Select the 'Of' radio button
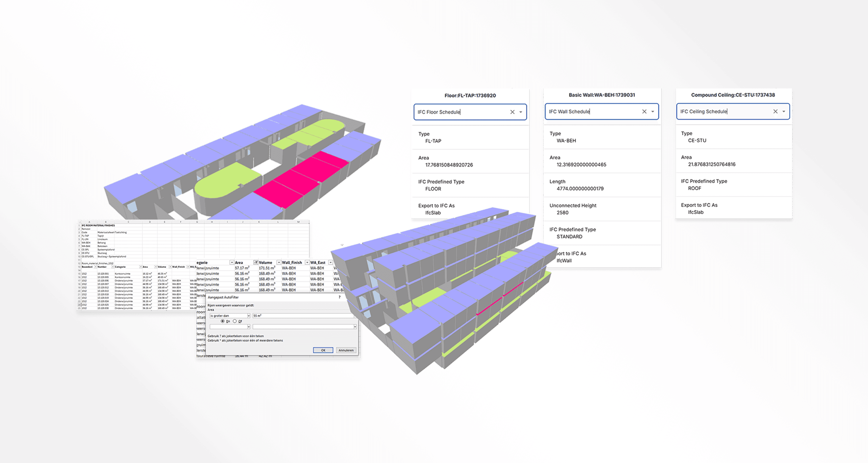 click(235, 321)
